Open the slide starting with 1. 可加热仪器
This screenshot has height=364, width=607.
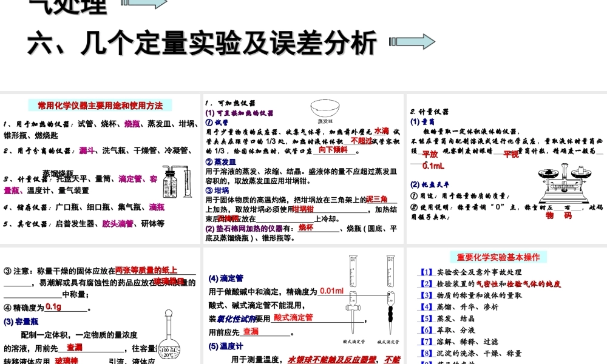tap(303, 169)
